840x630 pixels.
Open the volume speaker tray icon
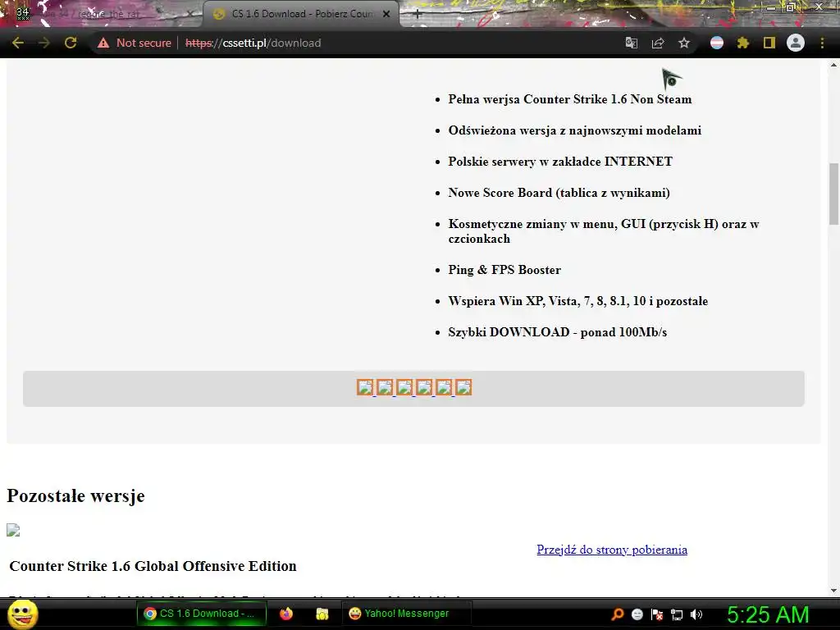coord(696,614)
